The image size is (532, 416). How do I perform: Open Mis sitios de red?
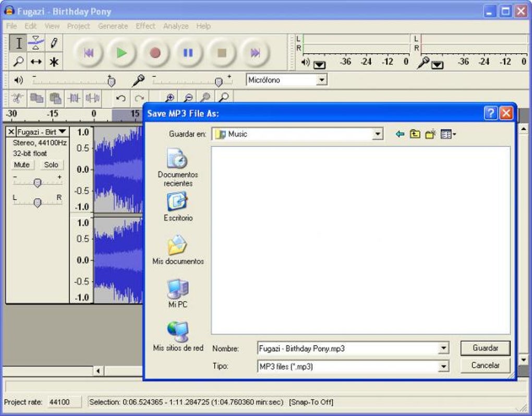coord(178,336)
